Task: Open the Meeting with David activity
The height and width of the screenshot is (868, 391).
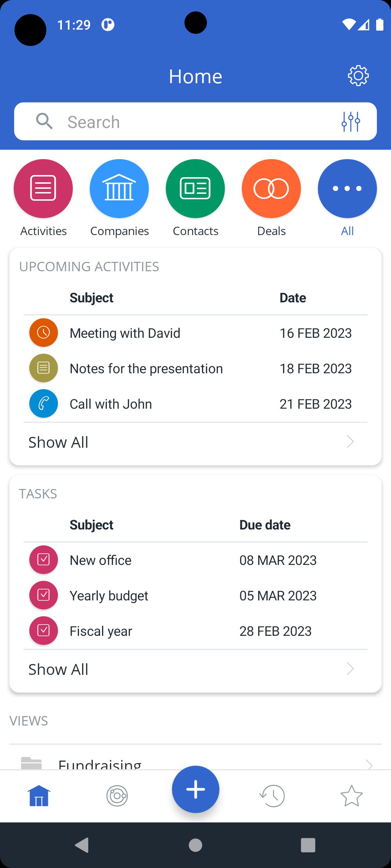Action: coord(125,333)
